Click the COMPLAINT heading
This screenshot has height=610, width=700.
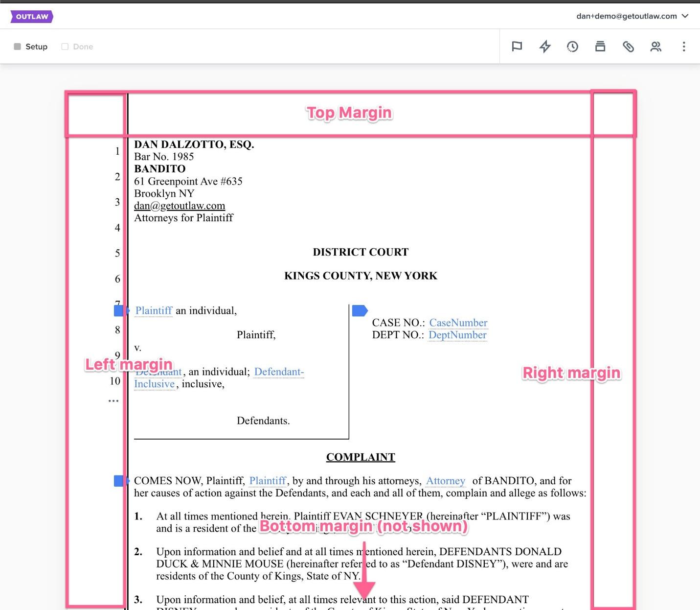tap(361, 457)
